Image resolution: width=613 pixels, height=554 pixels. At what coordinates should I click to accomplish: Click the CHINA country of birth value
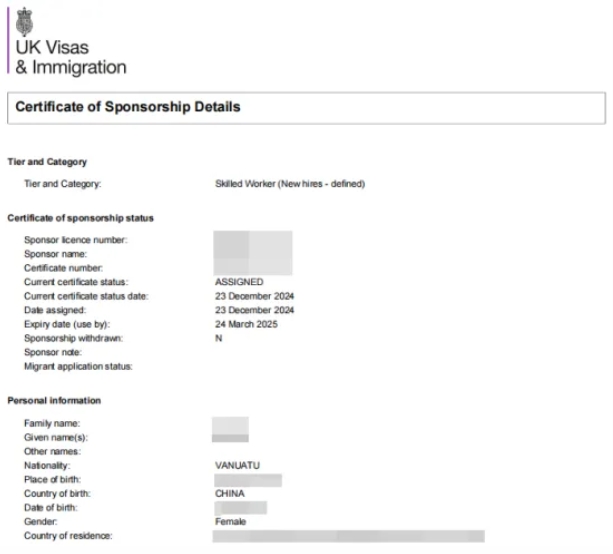point(229,494)
